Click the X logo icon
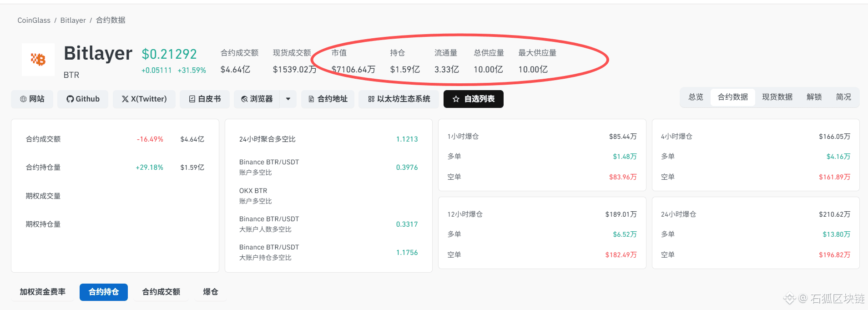Image resolution: width=868 pixels, height=310 pixels. point(125,99)
